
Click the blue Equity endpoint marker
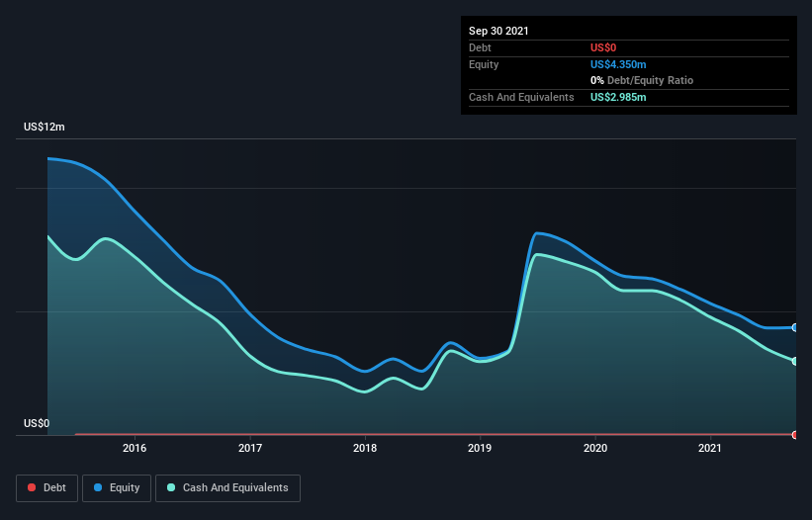pyautogui.click(x=795, y=327)
